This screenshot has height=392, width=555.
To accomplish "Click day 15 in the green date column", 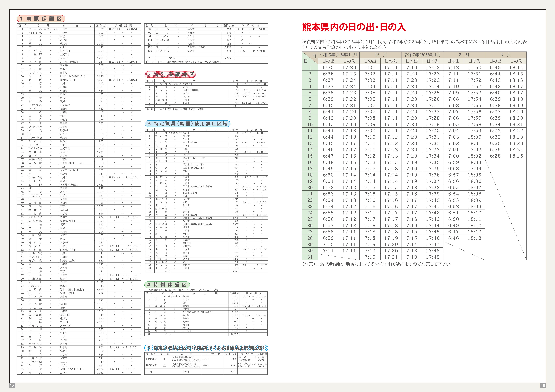I will 310,156.
